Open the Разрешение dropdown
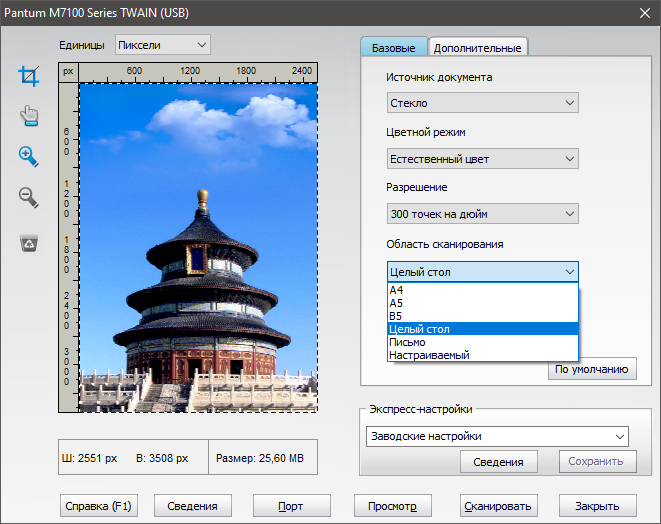 [483, 214]
